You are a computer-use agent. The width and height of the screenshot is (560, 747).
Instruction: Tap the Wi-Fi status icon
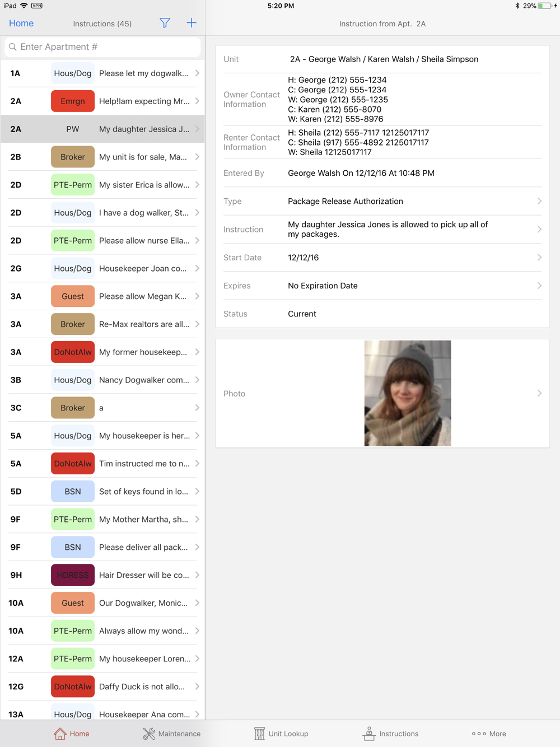pos(24,6)
